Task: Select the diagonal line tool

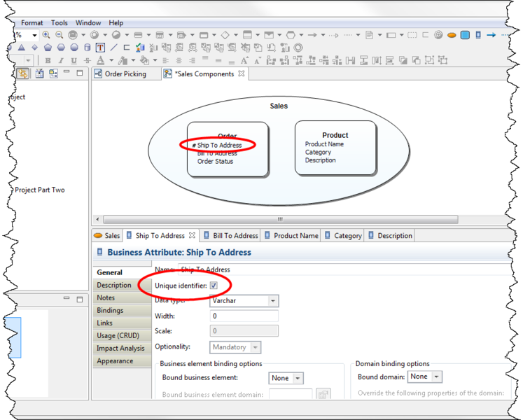Action: coord(113,48)
